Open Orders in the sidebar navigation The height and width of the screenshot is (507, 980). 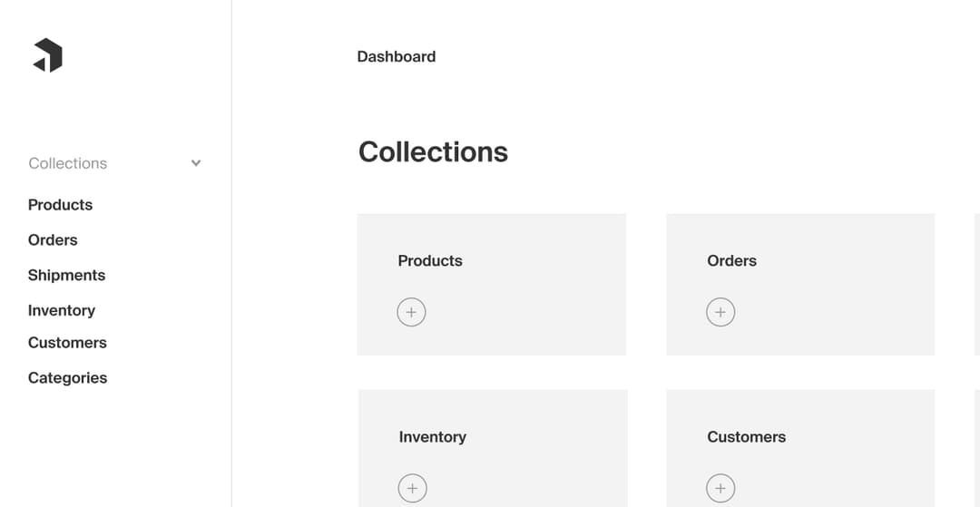tap(53, 240)
